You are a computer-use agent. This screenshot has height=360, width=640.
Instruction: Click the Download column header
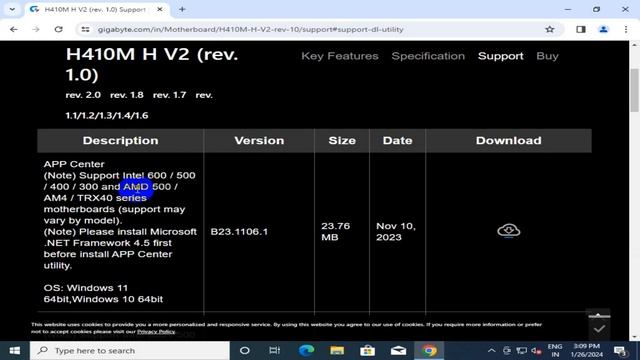509,140
